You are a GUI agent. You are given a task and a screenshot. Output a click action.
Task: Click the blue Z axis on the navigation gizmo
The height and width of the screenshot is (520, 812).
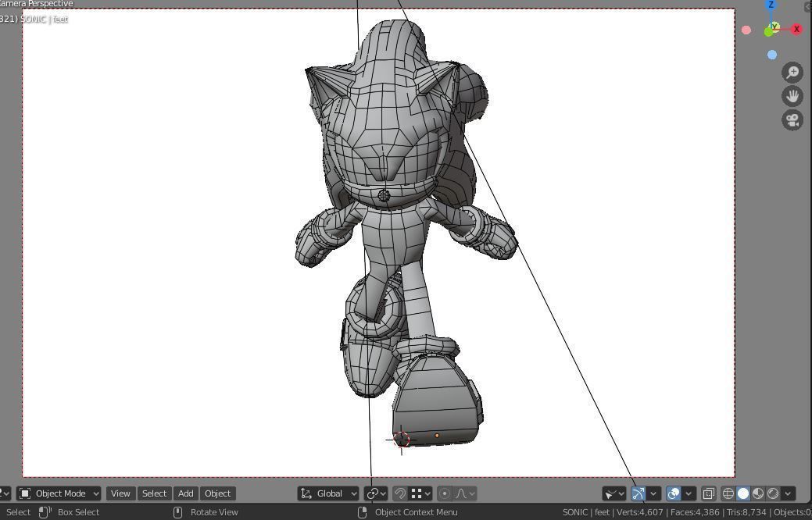[x=771, y=5]
